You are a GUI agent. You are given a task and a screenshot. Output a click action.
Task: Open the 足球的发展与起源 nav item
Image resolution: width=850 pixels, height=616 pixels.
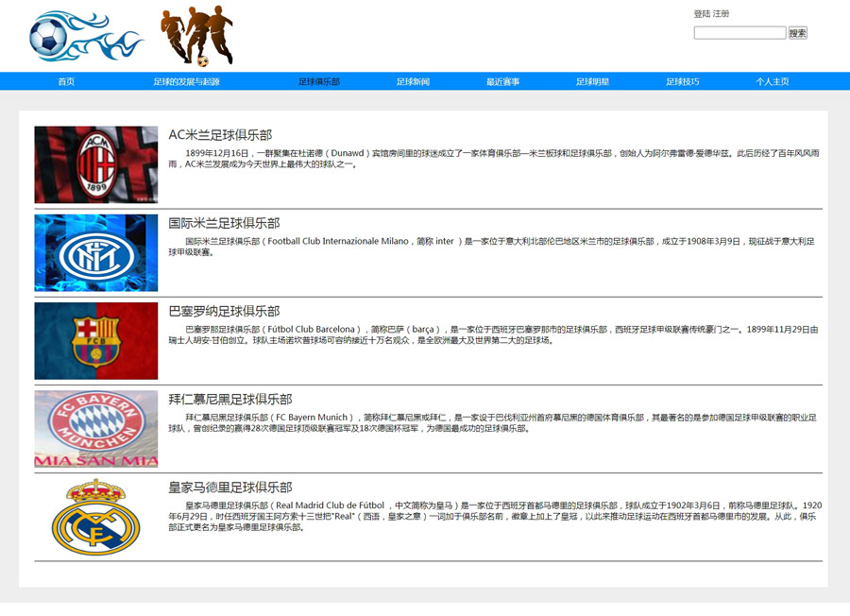pyautogui.click(x=186, y=81)
